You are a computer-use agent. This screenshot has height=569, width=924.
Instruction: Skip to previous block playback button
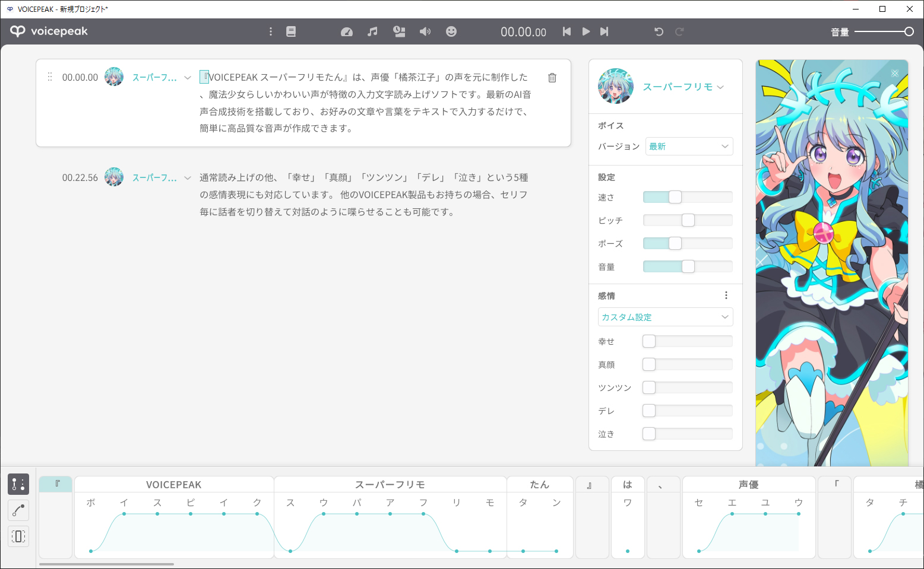567,31
